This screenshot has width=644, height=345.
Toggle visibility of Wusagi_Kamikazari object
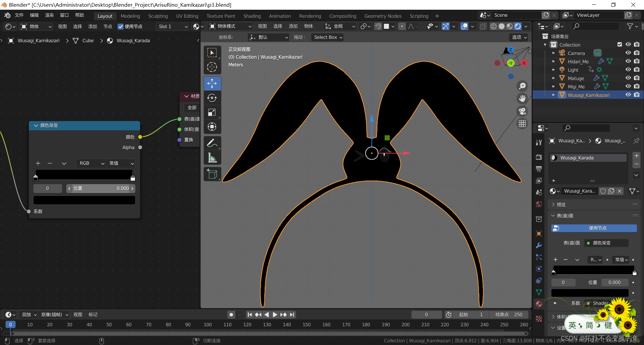click(x=628, y=95)
